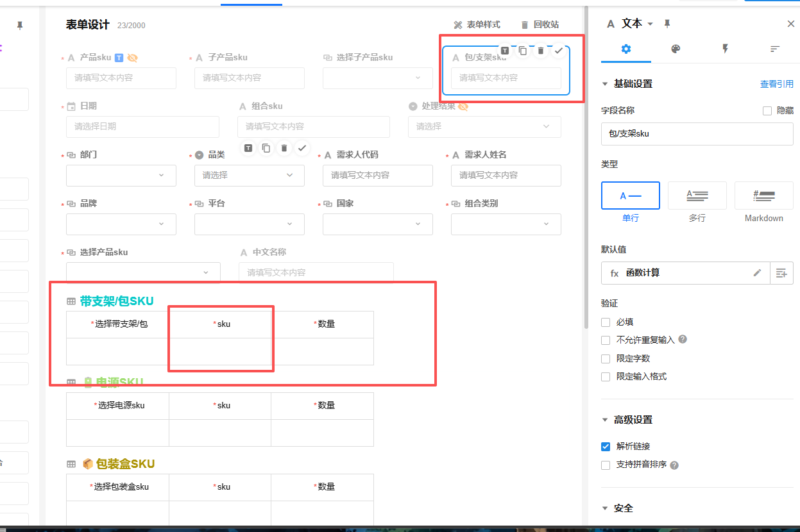Pin the 文本 settings panel
Viewport: 800px width, 532px height.
pyautogui.click(x=666, y=23)
